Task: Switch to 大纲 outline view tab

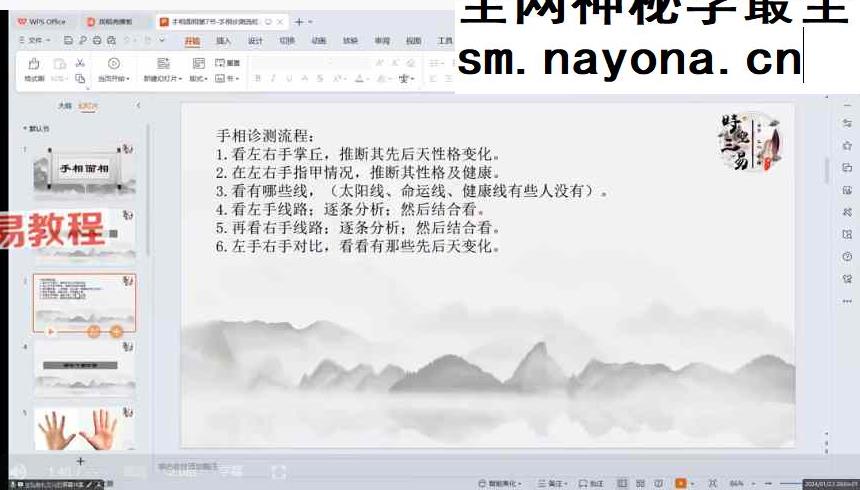Action: click(65, 105)
